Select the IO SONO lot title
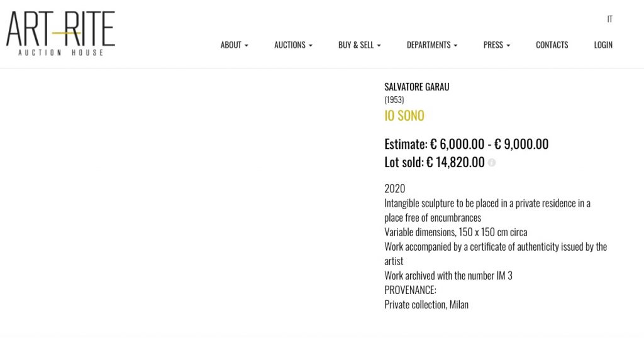 pyautogui.click(x=404, y=116)
